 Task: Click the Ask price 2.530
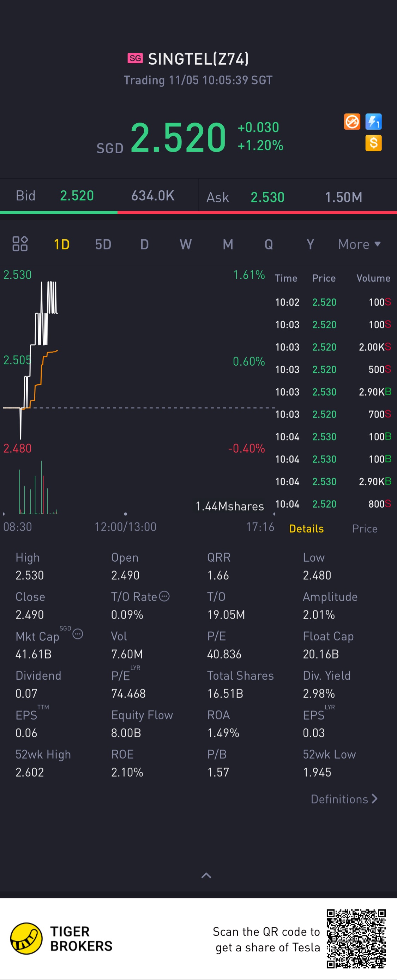pyautogui.click(x=267, y=197)
